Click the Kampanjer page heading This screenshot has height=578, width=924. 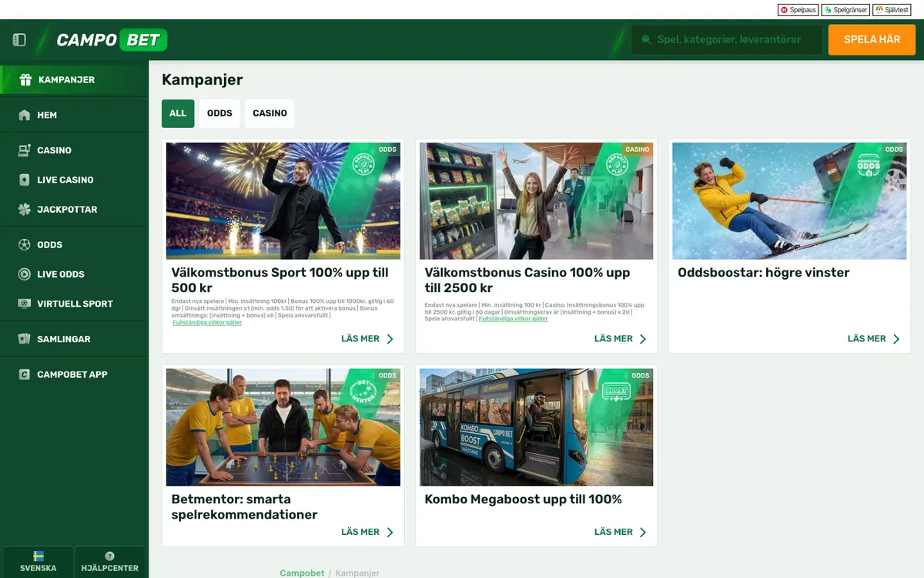point(203,79)
